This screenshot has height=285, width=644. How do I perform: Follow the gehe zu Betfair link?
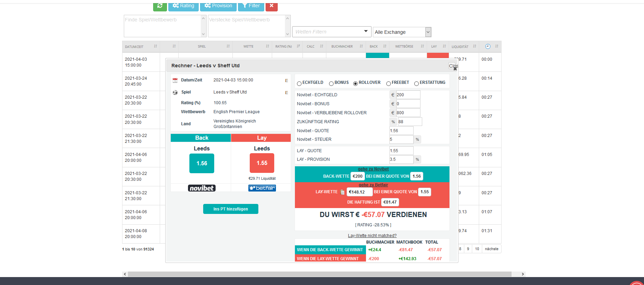point(373,185)
